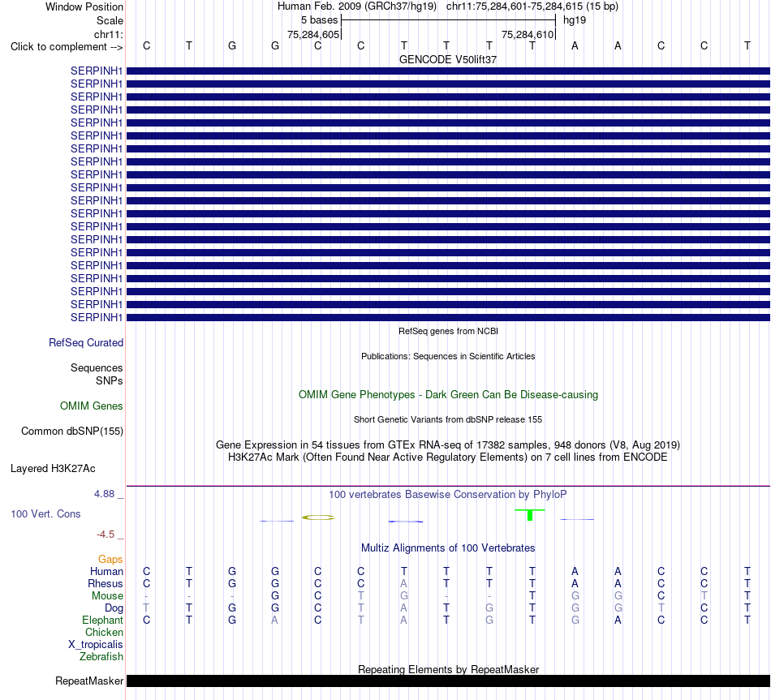Click the 4.88 PhyloP upper scale value

coord(104,493)
